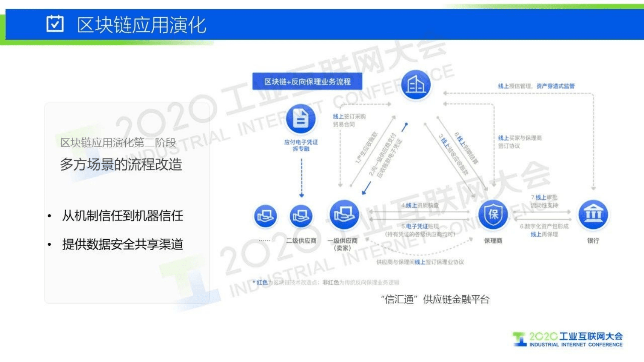Click the checklist icon beside the slide title

click(55, 24)
